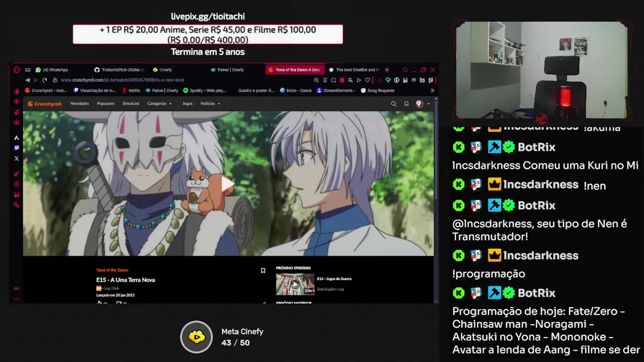Click the tab search magnifier icon

405,70
